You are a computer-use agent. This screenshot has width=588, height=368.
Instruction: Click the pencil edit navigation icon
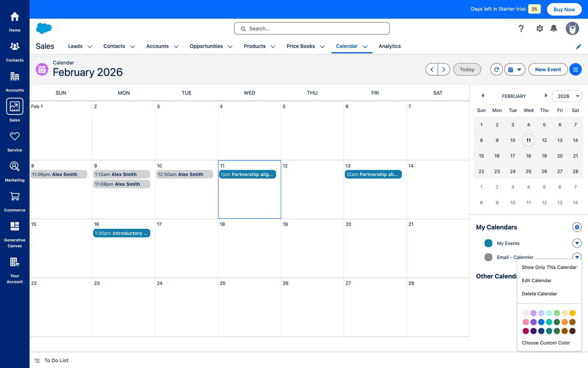tap(579, 47)
